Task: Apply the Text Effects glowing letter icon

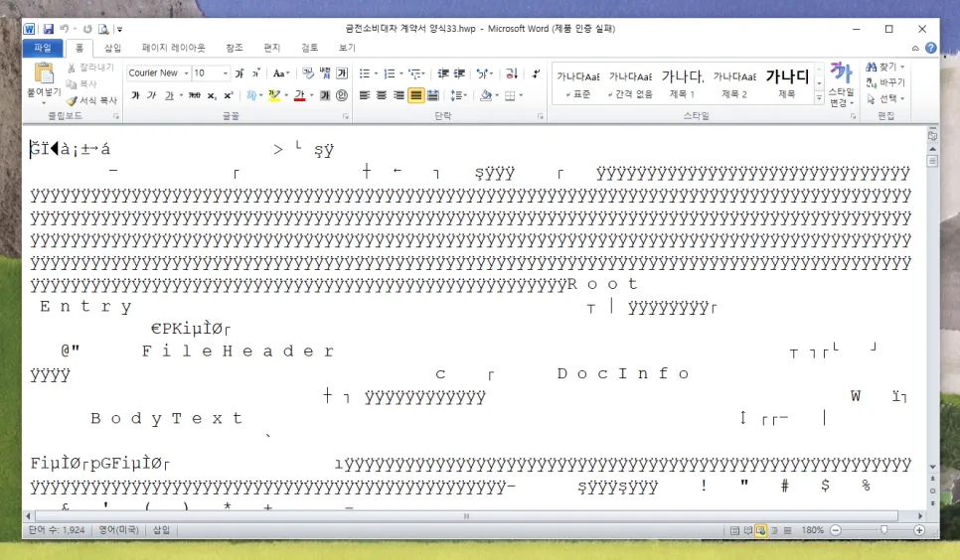Action: [x=251, y=95]
